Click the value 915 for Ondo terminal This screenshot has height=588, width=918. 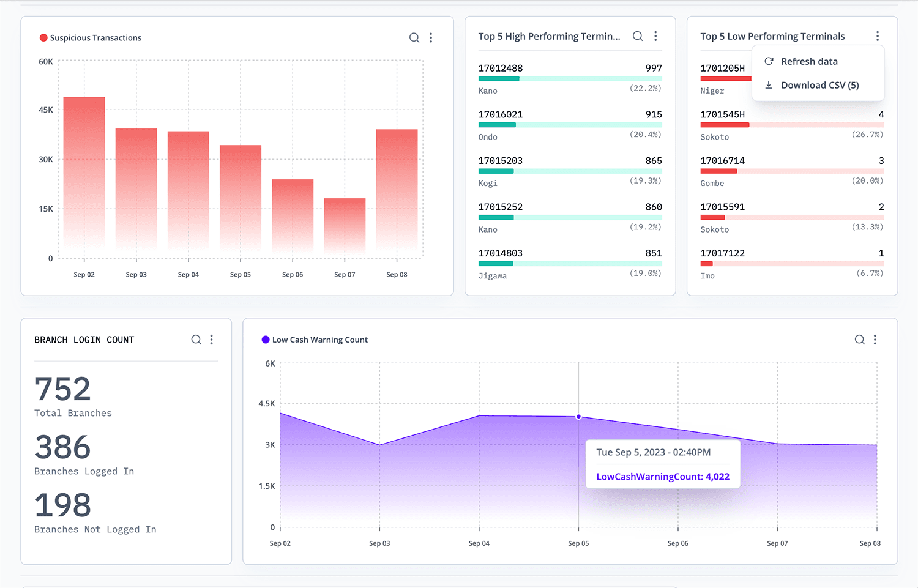pos(654,114)
